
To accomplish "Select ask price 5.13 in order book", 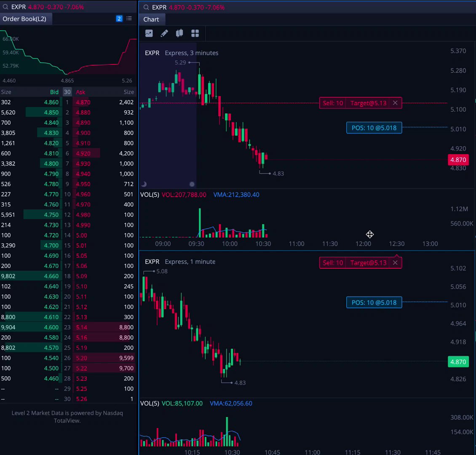I will tap(81, 317).
